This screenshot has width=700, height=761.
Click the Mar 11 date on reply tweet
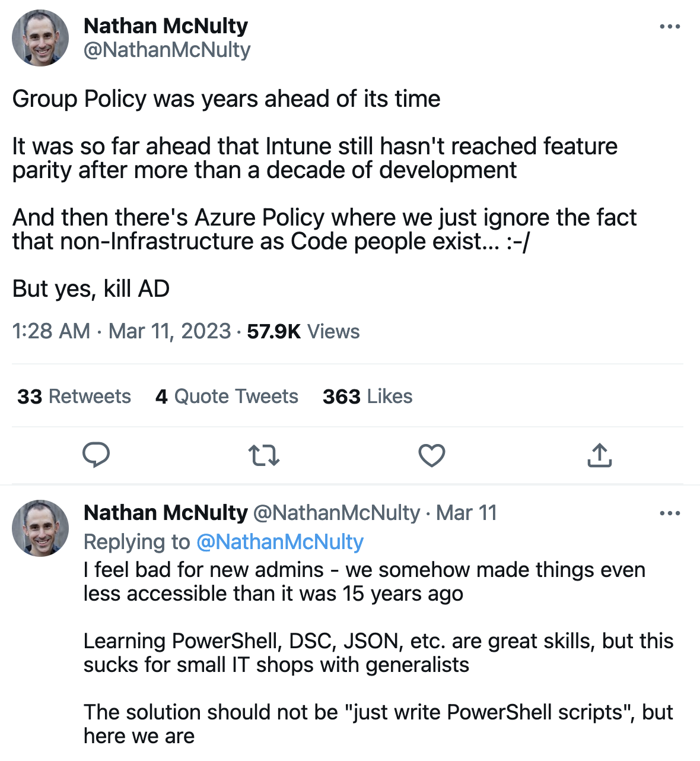coord(466,513)
